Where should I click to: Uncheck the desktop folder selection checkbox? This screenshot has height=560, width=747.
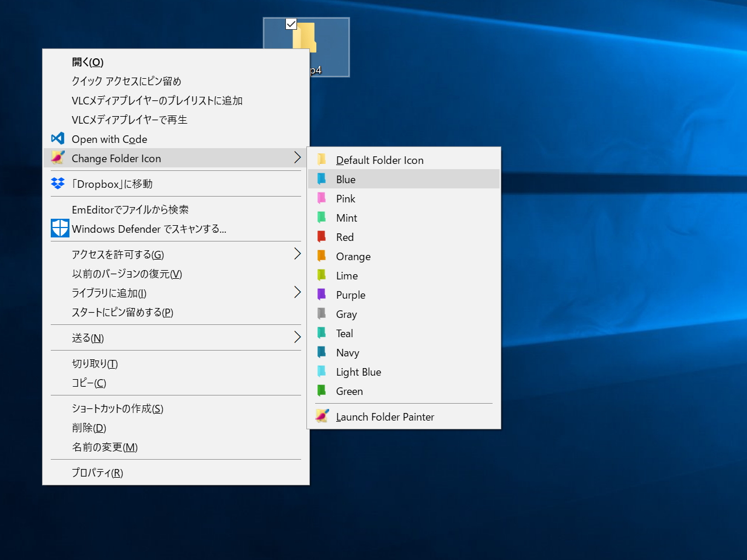tap(291, 24)
